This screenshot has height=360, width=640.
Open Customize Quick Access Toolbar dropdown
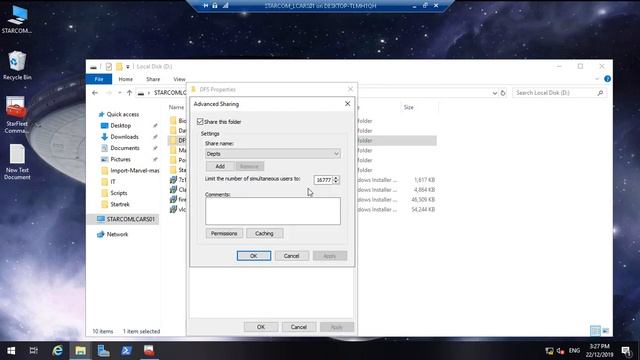point(128,67)
